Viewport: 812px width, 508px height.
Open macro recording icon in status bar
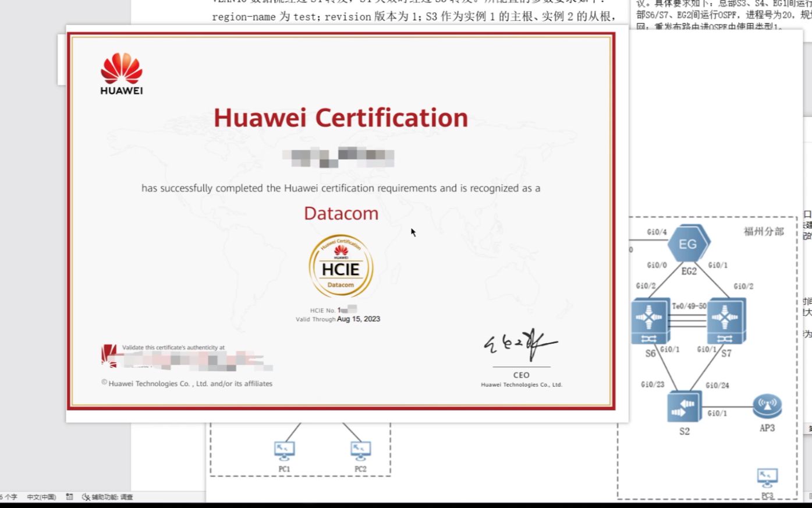(x=70, y=497)
